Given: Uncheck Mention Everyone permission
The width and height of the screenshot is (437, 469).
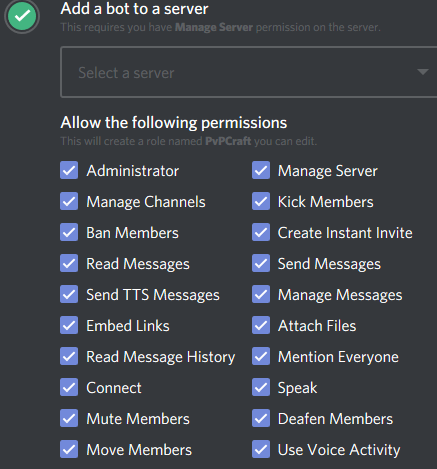Looking at the screenshot, I should coord(261,356).
